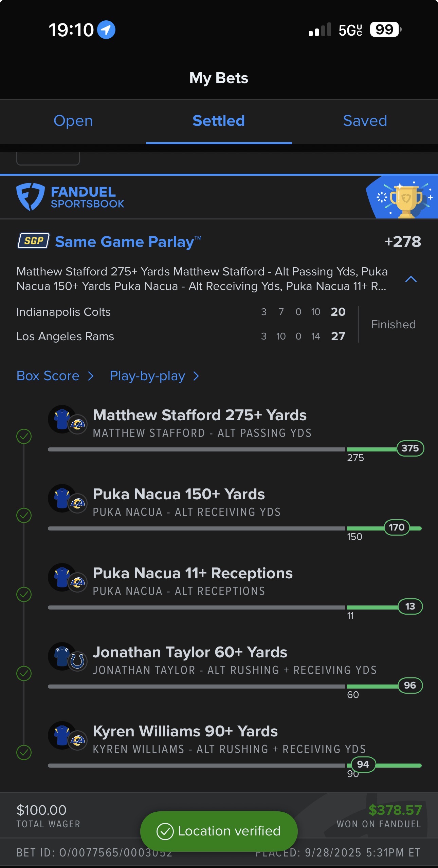The width and height of the screenshot is (438, 868).
Task: Tap the Location verified notification banner
Action: tap(219, 831)
